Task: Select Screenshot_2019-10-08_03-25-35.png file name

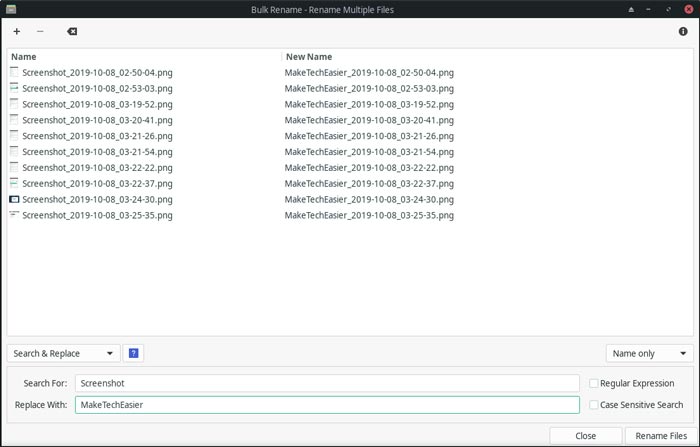Action: (x=97, y=215)
